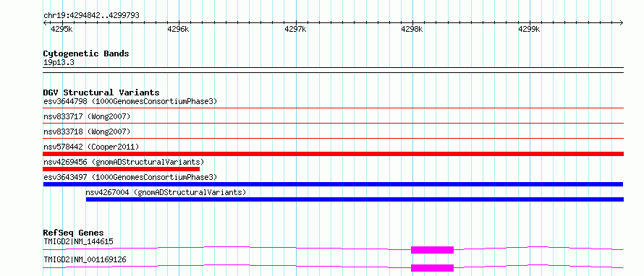Click the nsv4267004 gnomAD variant label
644x276 pixels.
pos(166,192)
